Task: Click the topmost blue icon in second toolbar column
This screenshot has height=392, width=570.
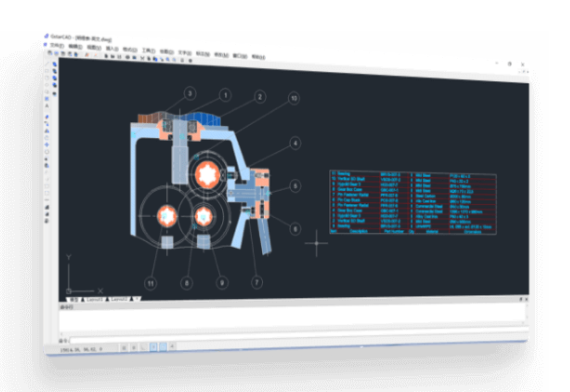Action: point(55,64)
